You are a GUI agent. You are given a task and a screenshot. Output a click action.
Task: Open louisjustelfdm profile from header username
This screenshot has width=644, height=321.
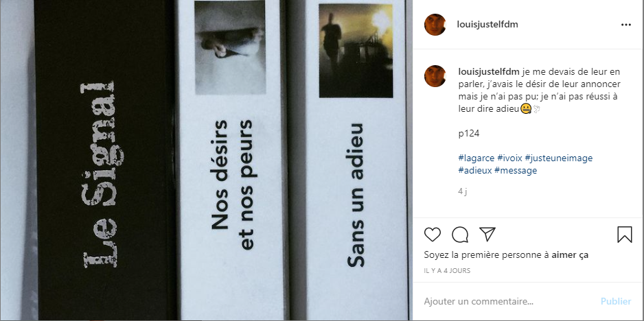pos(487,24)
